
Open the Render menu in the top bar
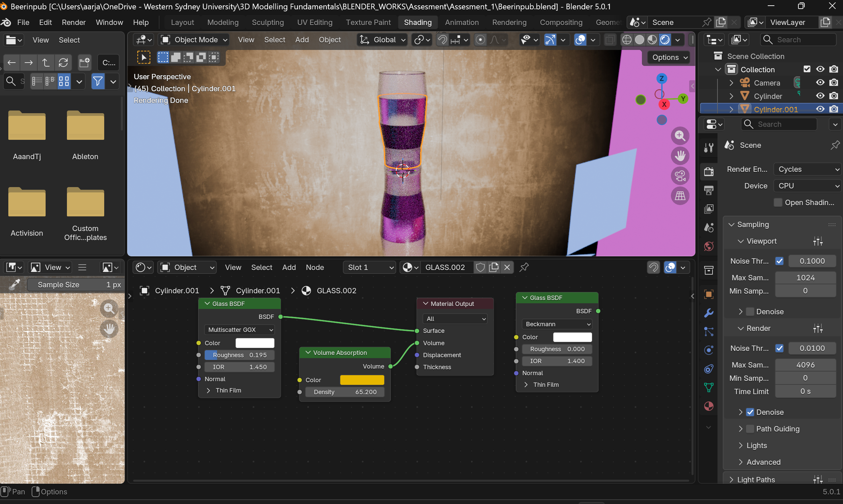point(73,22)
